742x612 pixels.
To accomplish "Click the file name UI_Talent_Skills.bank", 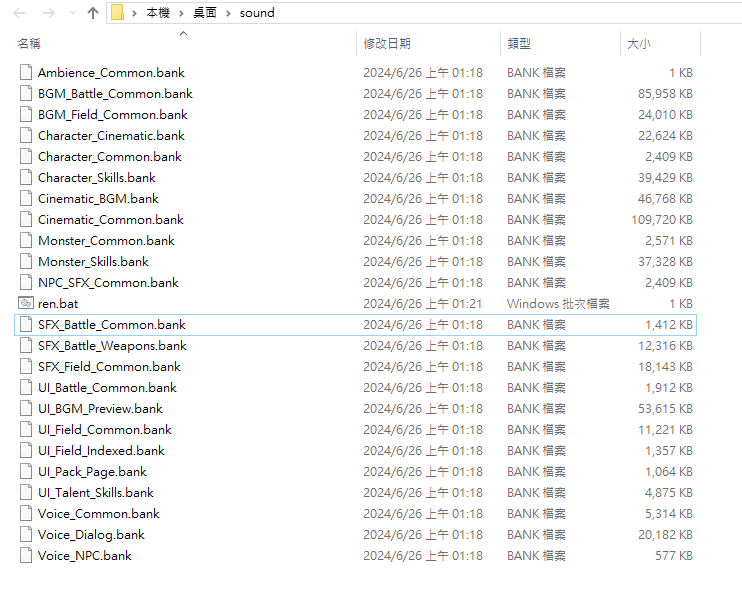I will pos(96,493).
